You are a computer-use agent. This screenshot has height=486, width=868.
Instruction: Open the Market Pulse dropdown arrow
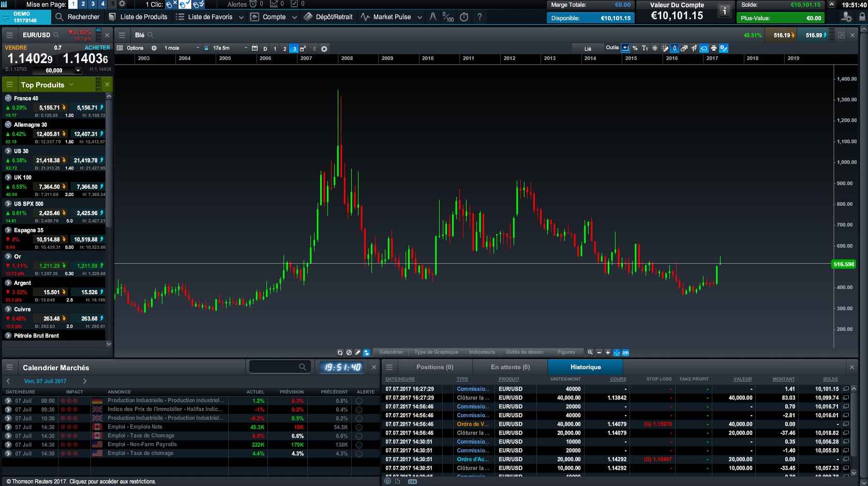pyautogui.click(x=420, y=17)
